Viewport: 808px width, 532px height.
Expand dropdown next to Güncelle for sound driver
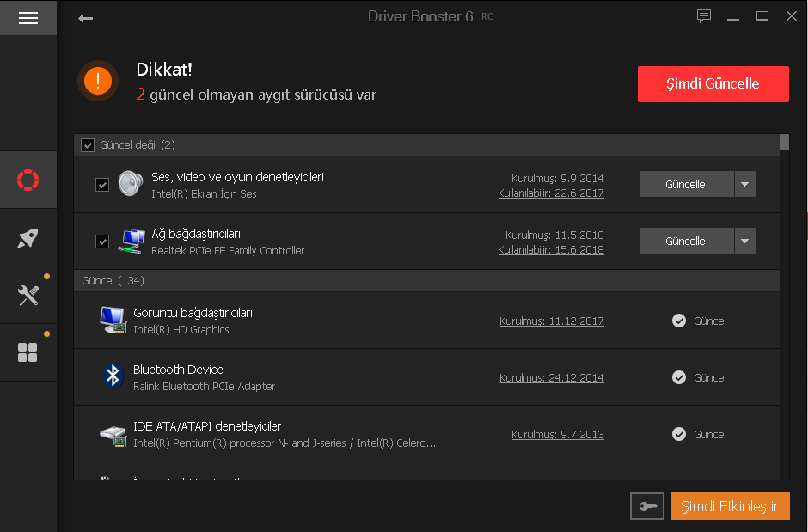(745, 184)
